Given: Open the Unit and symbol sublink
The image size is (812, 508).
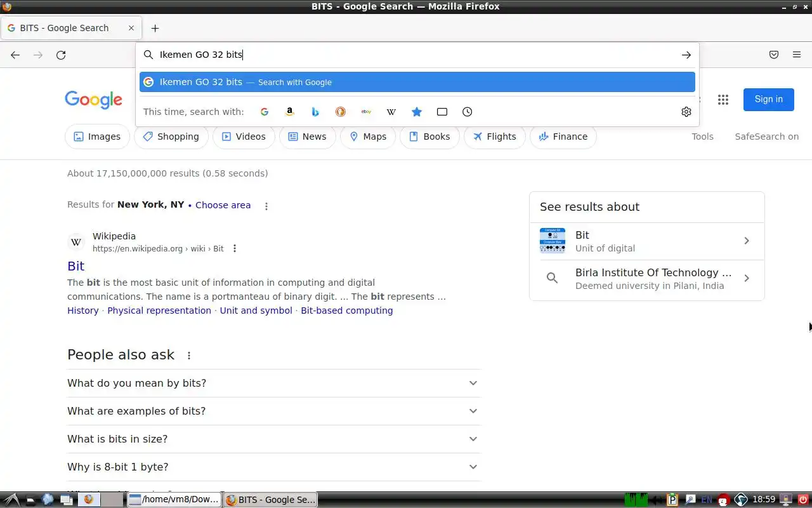Looking at the screenshot, I should point(256,311).
